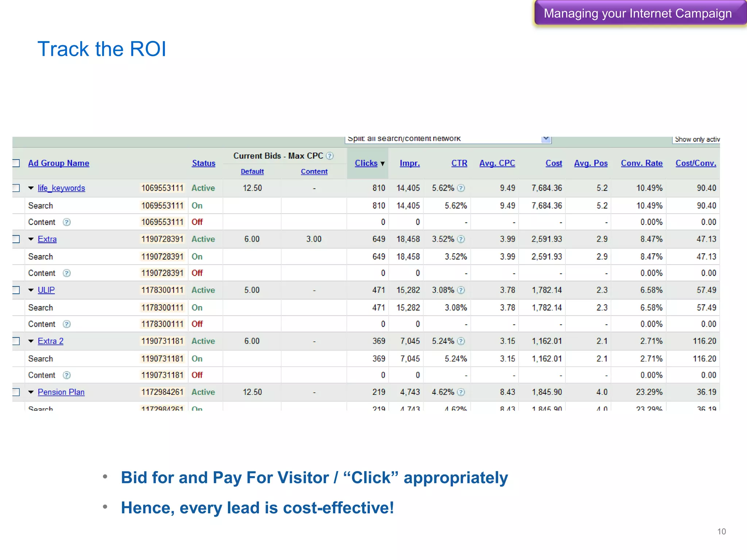Select the 116.20 Cost/Conv. in Extra 2 row

[x=705, y=341]
